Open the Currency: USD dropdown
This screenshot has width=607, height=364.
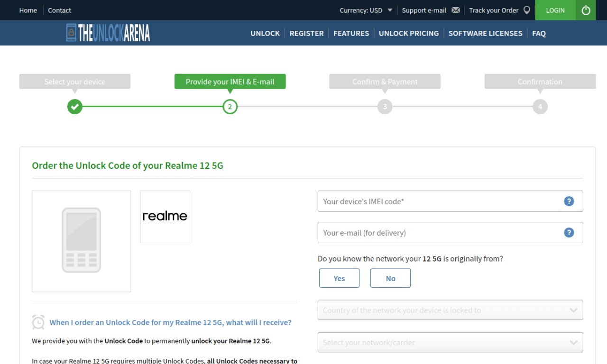(366, 10)
